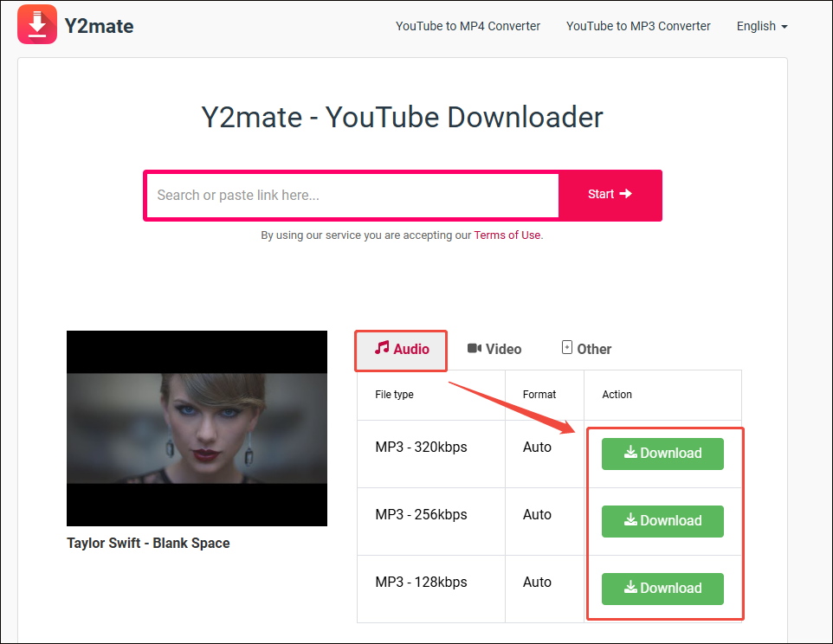The width and height of the screenshot is (833, 644).
Task: Select the MP3 - 256kbps cell text
Action: [421, 514]
